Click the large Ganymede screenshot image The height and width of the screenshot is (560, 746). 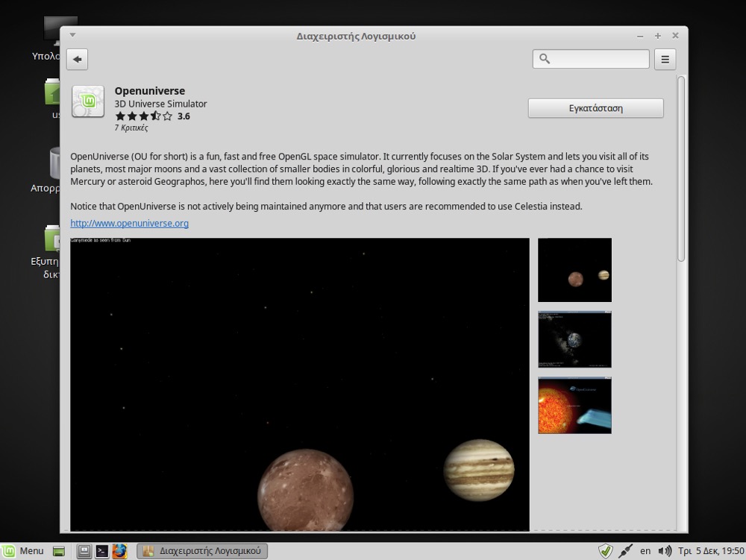(x=300, y=384)
